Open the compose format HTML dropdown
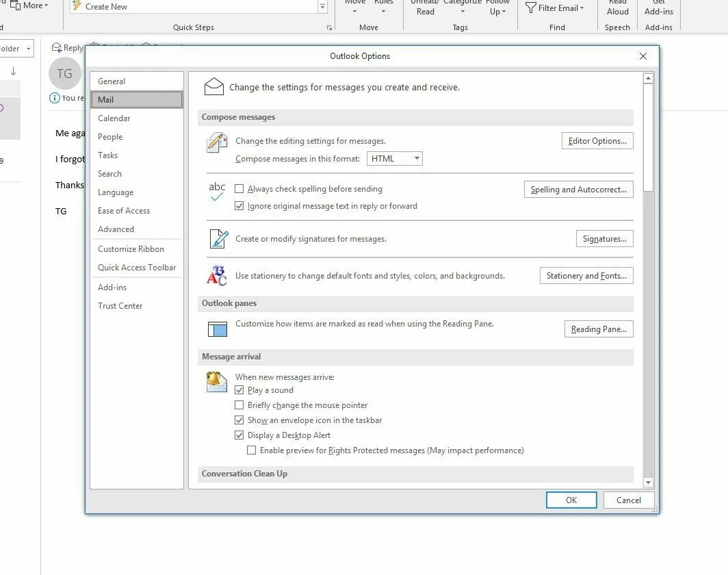 pos(395,158)
